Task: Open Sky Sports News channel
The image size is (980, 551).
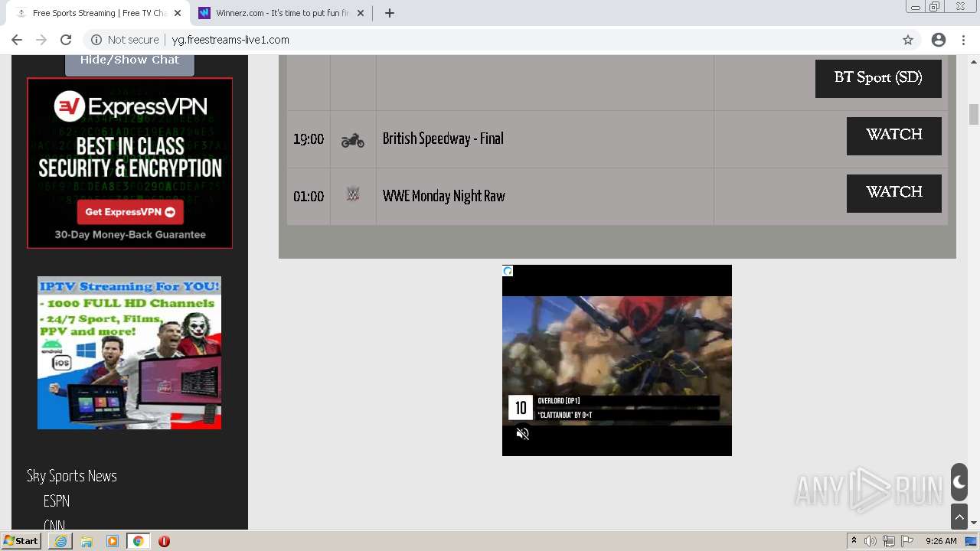Action: click(x=72, y=476)
